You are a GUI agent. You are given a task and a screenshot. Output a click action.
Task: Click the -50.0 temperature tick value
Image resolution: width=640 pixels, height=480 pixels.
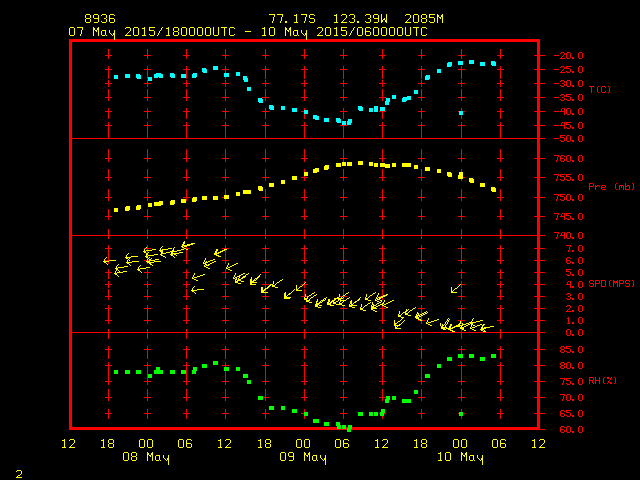point(568,139)
